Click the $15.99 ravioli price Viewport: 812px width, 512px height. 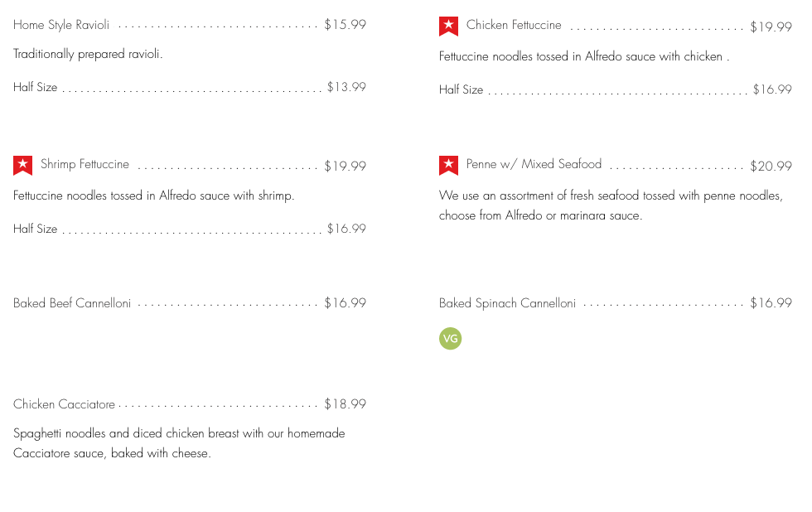pyautogui.click(x=345, y=25)
